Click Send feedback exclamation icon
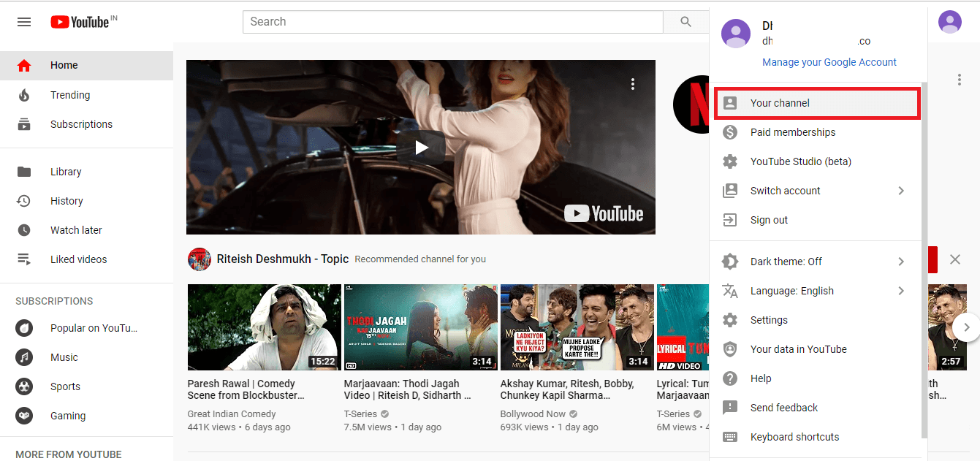The image size is (980, 461). [x=730, y=408]
